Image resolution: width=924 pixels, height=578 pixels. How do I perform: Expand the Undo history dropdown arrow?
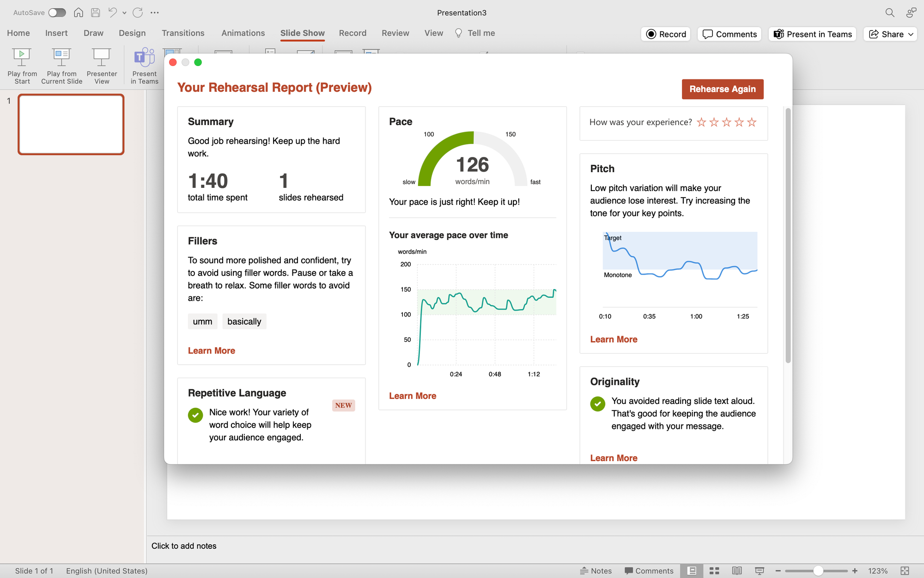(124, 13)
